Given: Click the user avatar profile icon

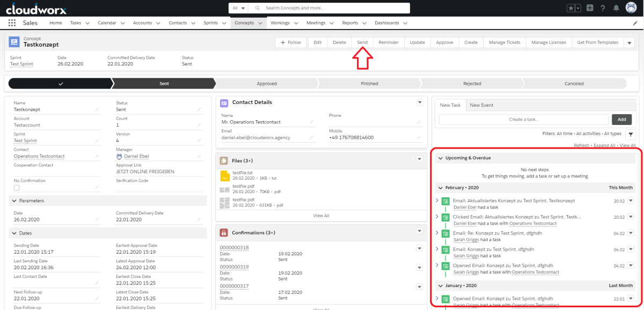Looking at the screenshot, I should (632, 8).
